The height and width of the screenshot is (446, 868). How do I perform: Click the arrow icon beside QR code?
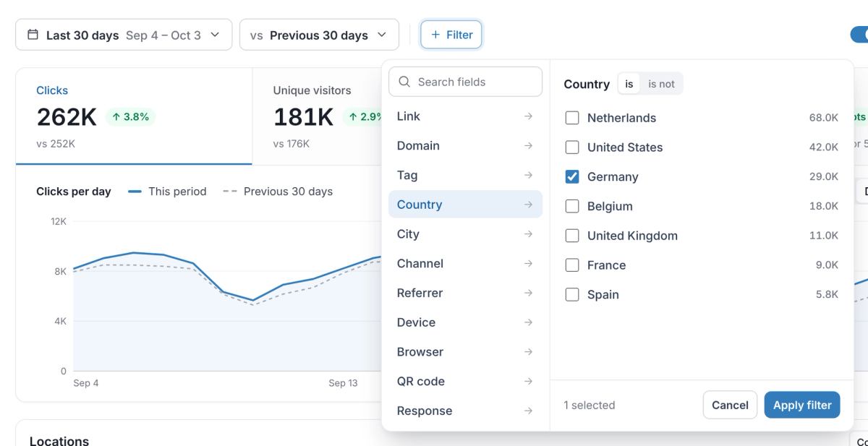529,382
